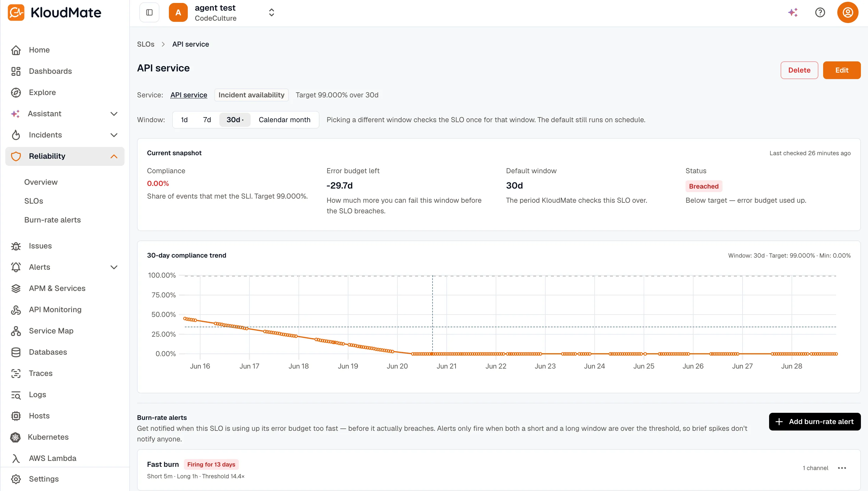This screenshot has width=868, height=491.
Task: Click the Hosts CPU chip icon
Action: click(x=16, y=416)
